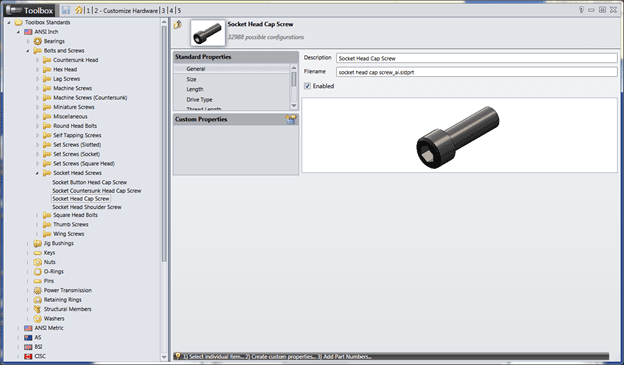Select Socket Button Head Cap Screw
The image size is (624, 365).
(90, 182)
